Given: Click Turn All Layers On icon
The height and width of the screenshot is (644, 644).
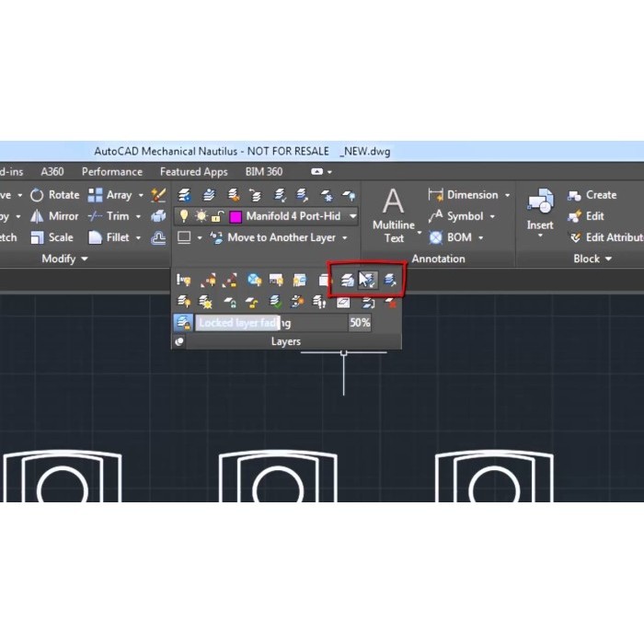Looking at the screenshot, I should [x=184, y=303].
